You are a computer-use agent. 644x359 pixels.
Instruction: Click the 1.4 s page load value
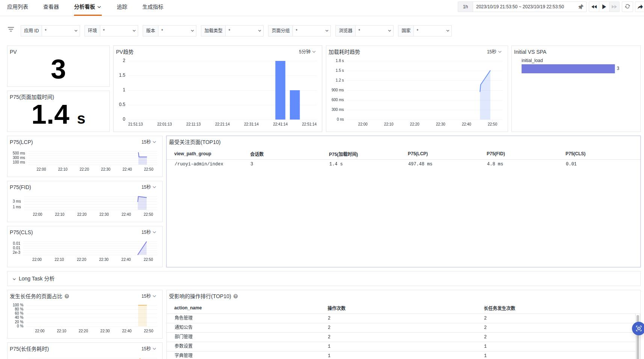[x=59, y=115]
